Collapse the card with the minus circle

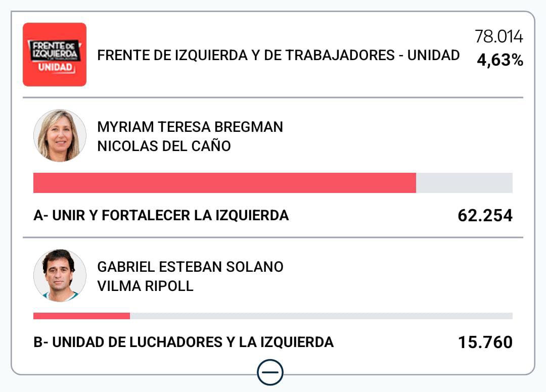click(270, 373)
